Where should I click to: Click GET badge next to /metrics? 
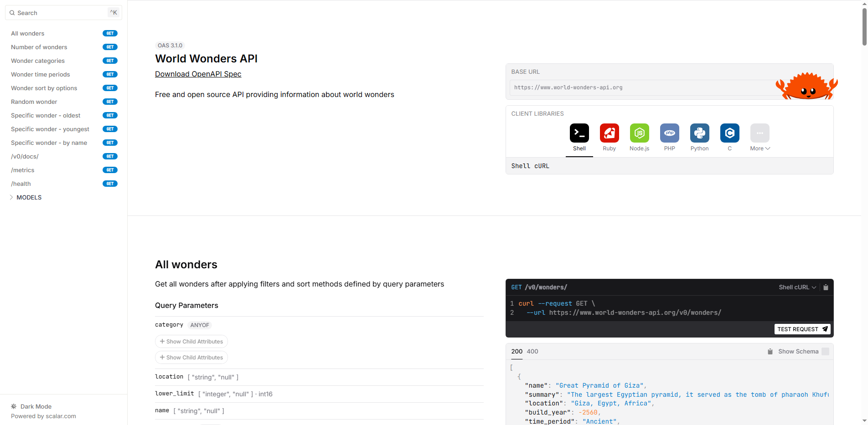pyautogui.click(x=110, y=170)
